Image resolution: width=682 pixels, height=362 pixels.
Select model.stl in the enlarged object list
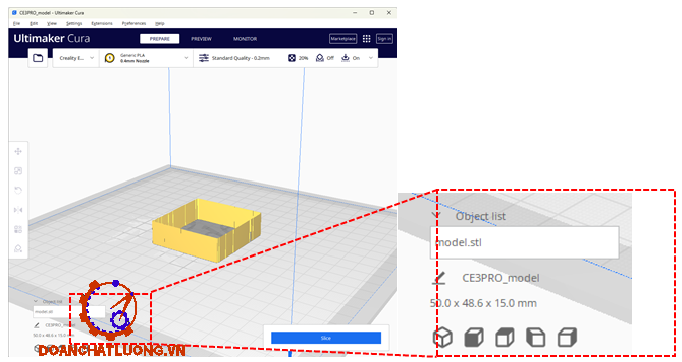(524, 242)
